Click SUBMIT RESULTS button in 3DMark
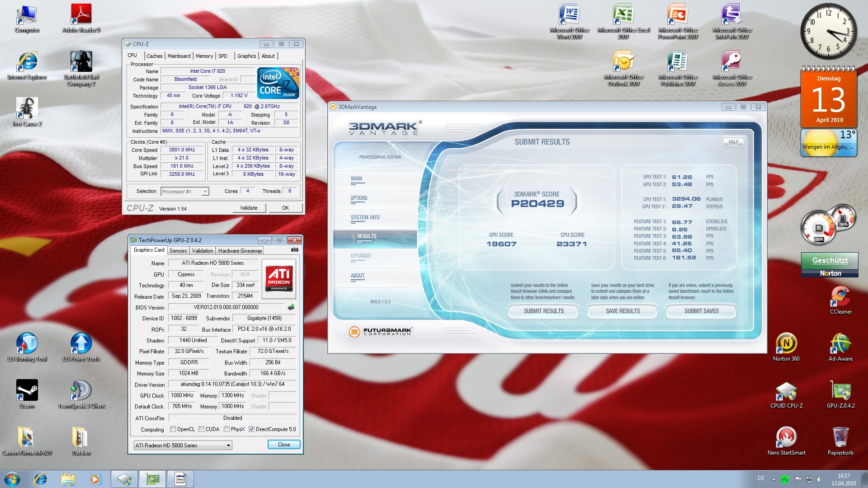This screenshot has height=488, width=868. tap(543, 311)
